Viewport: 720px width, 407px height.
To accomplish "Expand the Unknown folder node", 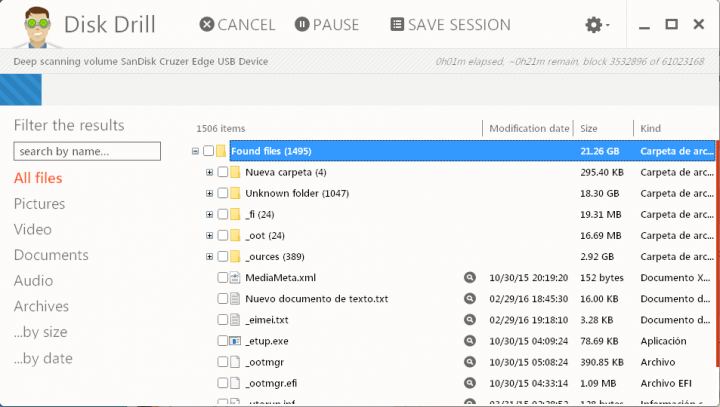I will (209, 193).
